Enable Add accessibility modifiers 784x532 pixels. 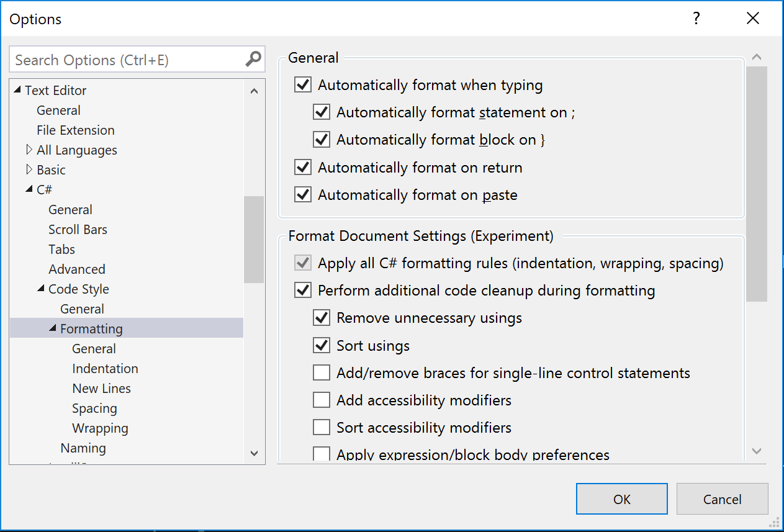point(321,400)
